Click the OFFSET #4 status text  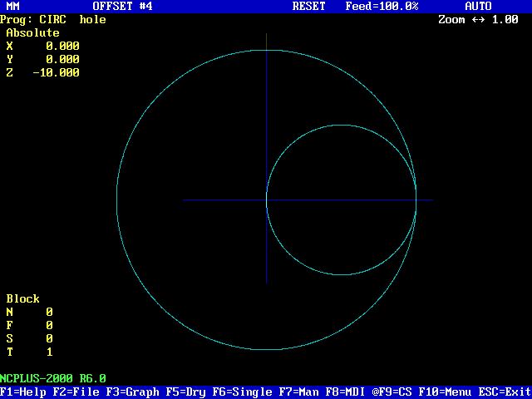[x=122, y=6]
